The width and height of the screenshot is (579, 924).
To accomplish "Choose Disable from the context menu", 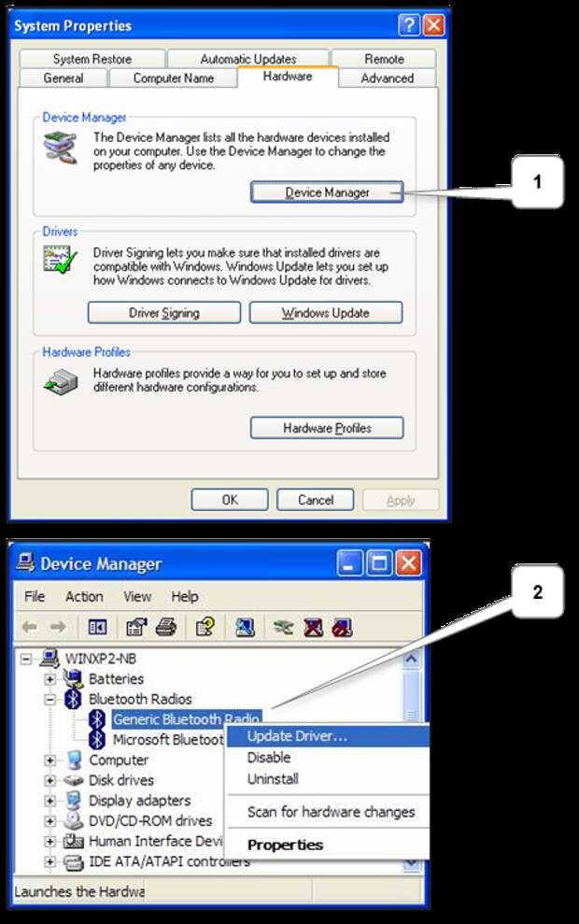I will pyautogui.click(x=328, y=758).
